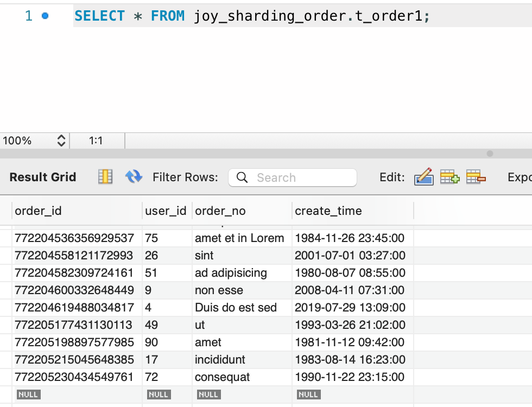Click the SELECT query text on line 1
The height and width of the screenshot is (407, 532).
point(100,16)
